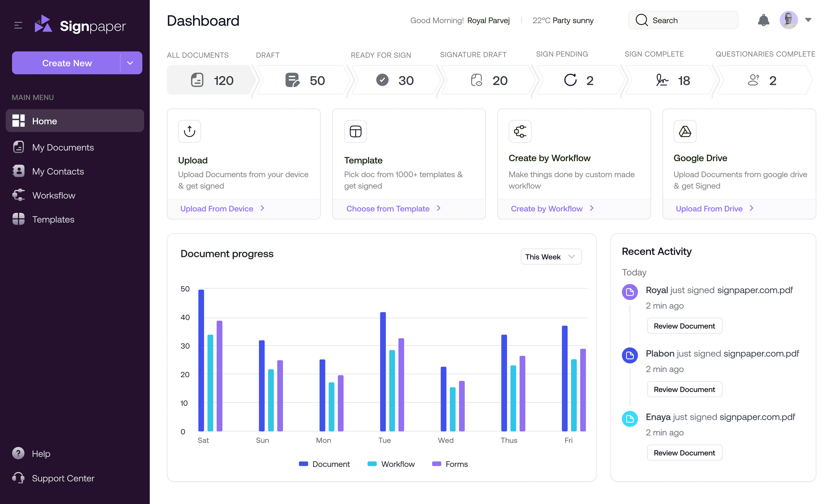Image resolution: width=830 pixels, height=504 pixels.
Task: Expand the Create New dropdown arrow
Action: point(130,63)
